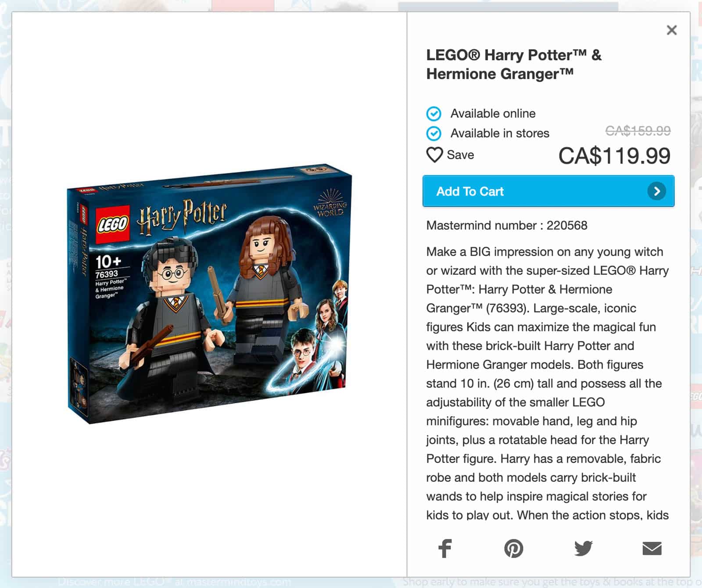
Task: Open the LEGO Harry Potter & Hermione title
Action: point(514,64)
